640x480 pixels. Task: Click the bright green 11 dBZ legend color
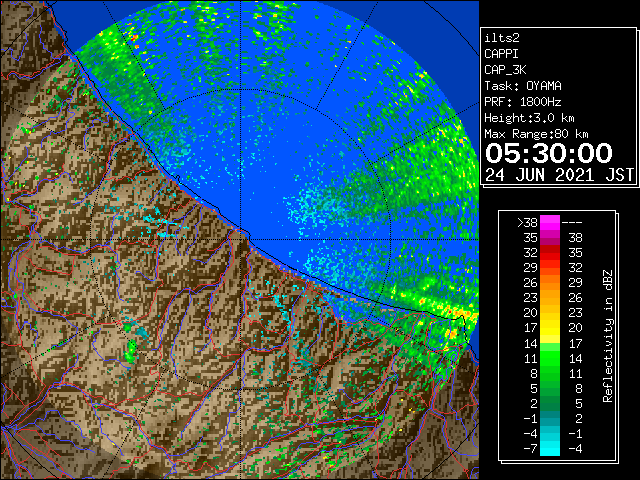tap(550, 358)
